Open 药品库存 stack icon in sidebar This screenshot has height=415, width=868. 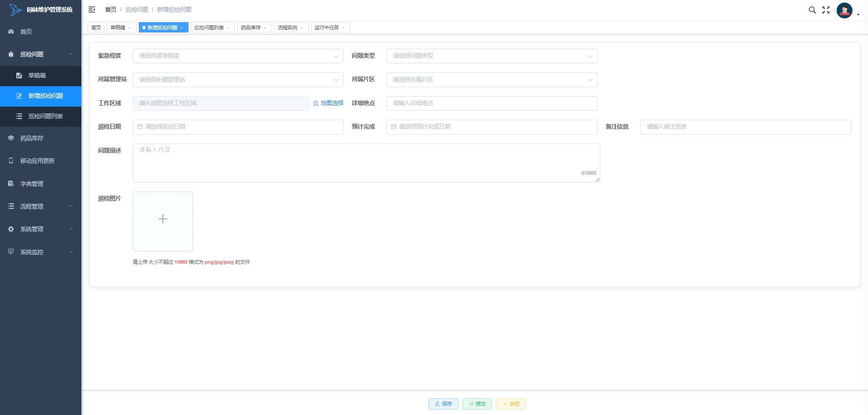pyautogui.click(x=11, y=138)
